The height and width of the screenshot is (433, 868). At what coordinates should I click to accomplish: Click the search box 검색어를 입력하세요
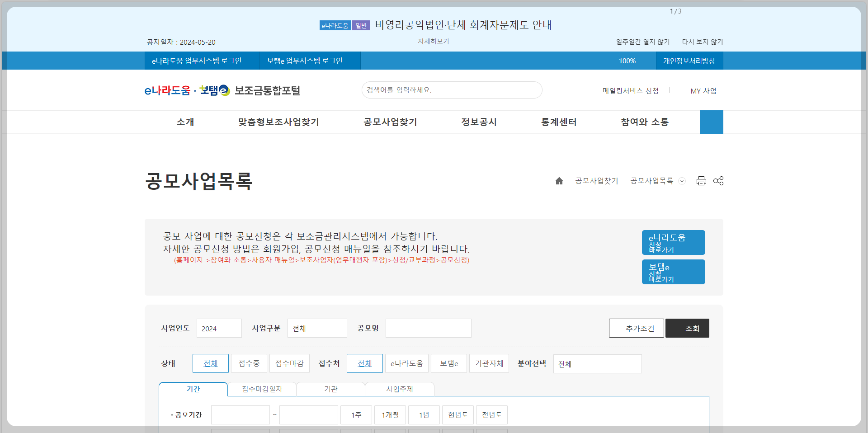pyautogui.click(x=452, y=90)
